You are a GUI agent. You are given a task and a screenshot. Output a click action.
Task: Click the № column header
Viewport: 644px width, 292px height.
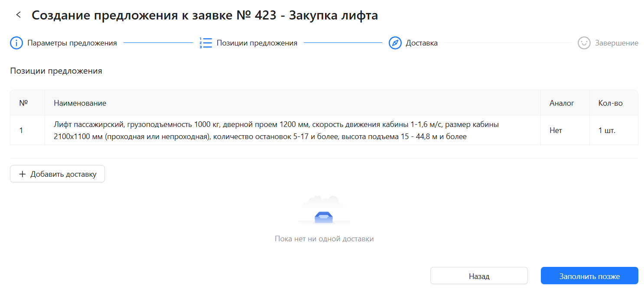coord(28,103)
